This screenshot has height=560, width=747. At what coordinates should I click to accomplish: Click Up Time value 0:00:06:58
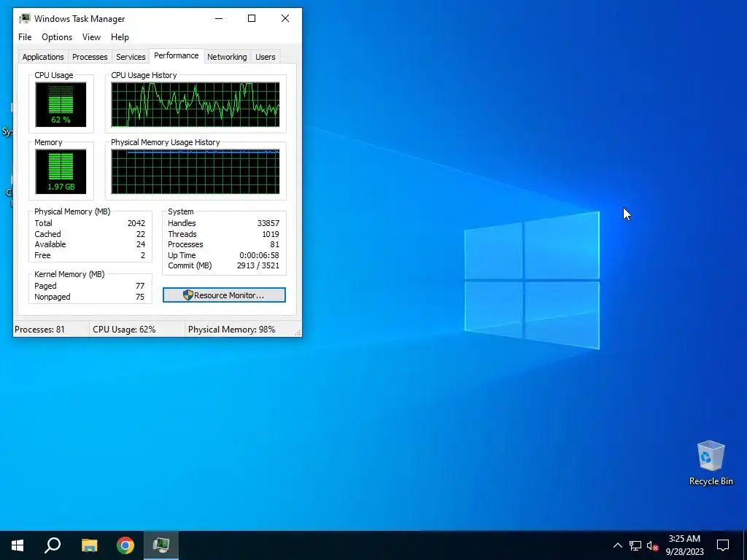click(259, 255)
